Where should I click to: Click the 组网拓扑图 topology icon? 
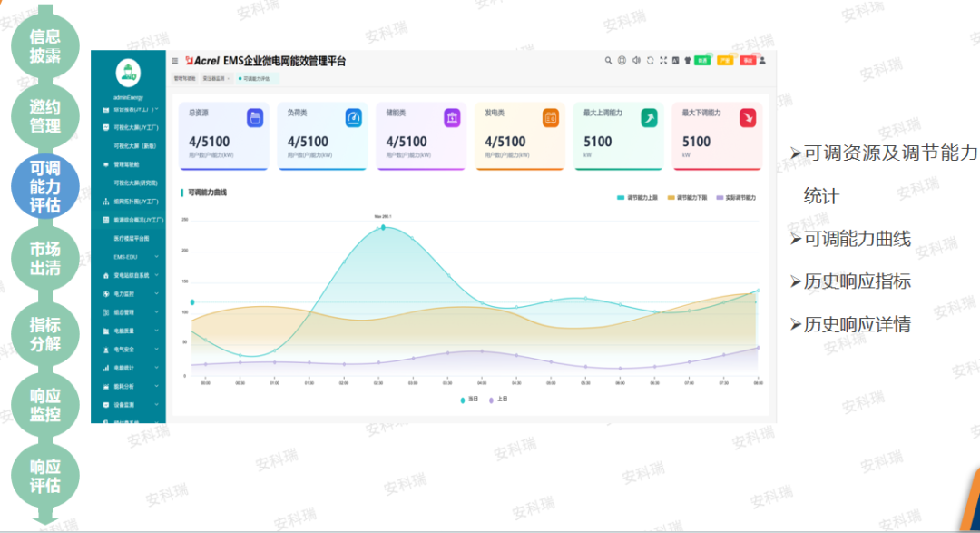coord(105,202)
